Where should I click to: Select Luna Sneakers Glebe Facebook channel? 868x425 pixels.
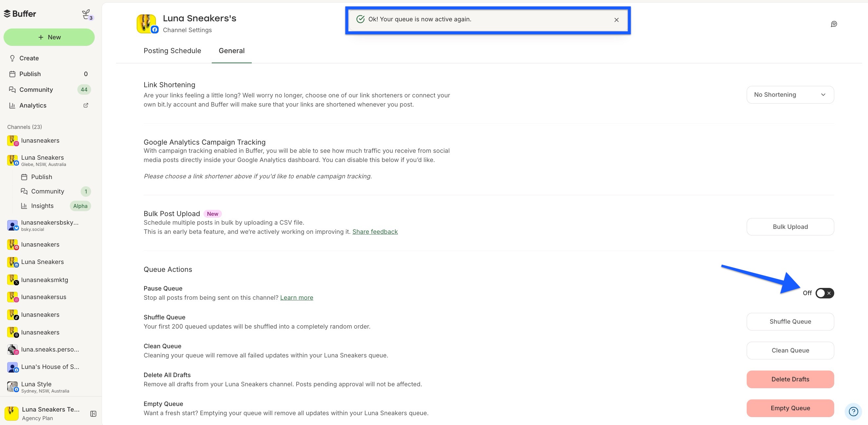[x=49, y=160]
